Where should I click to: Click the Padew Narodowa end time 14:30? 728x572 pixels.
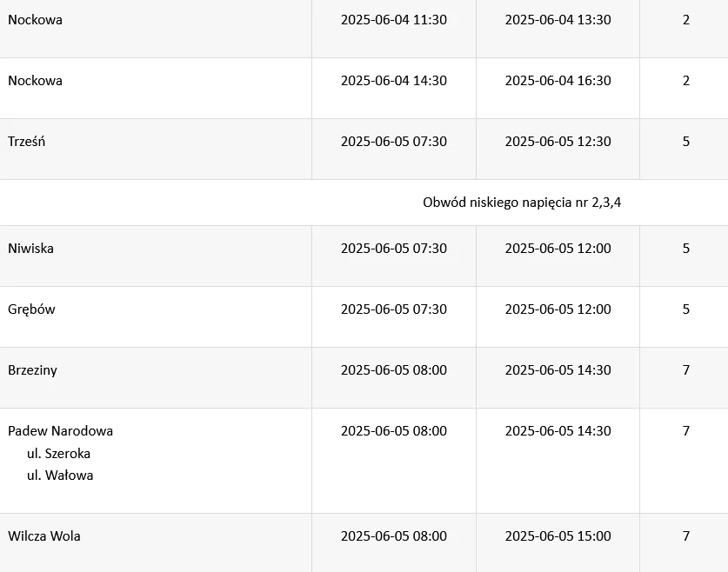coord(558,431)
